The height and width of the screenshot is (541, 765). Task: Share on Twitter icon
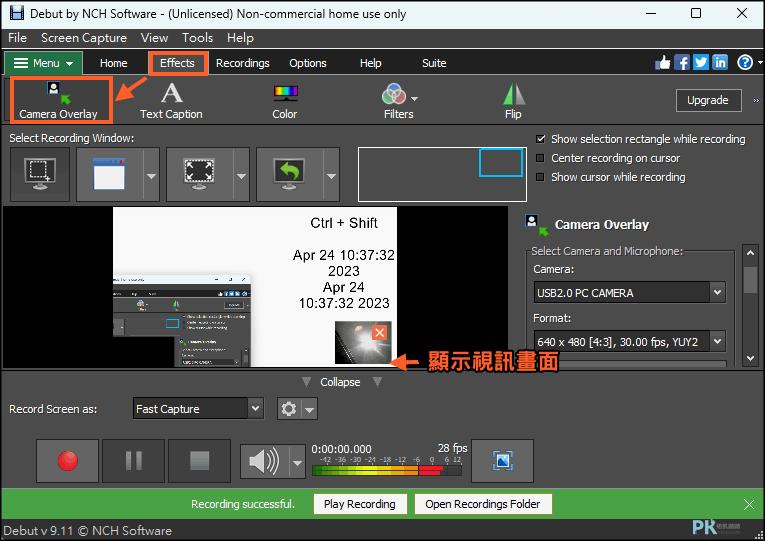(701, 62)
